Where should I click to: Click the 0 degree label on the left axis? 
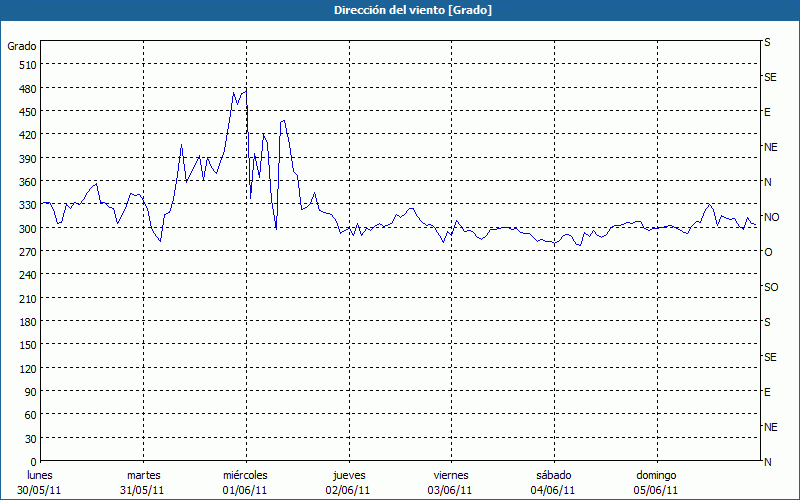tap(32, 462)
